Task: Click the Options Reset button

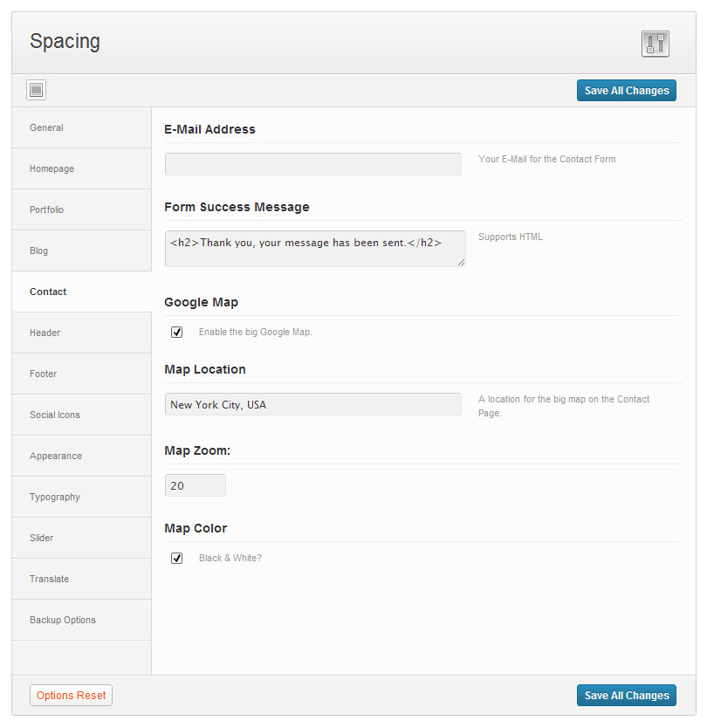Action: [x=71, y=696]
